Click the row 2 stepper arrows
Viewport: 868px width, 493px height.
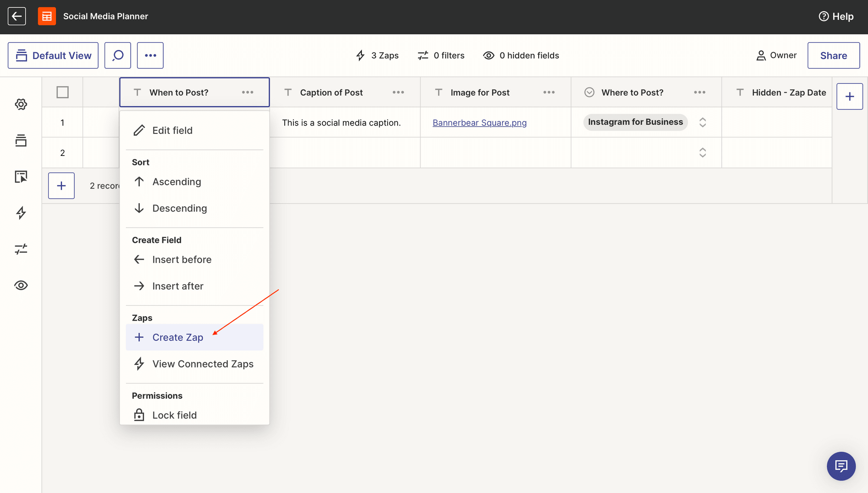703,152
